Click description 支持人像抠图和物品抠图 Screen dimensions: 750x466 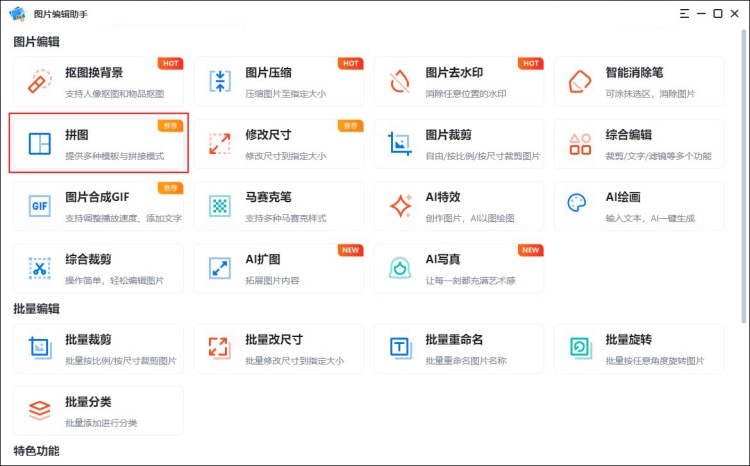(115, 94)
